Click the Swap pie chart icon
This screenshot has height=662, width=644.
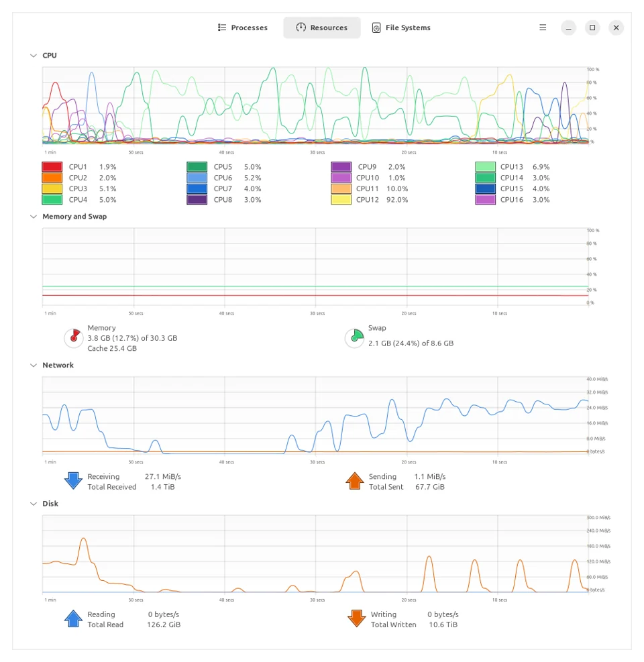point(355,338)
